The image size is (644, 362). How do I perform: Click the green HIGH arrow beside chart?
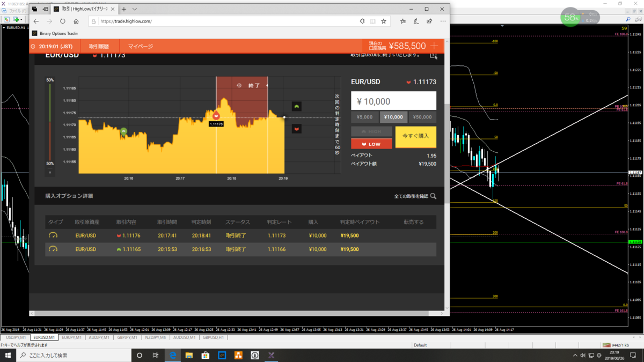pyautogui.click(x=296, y=106)
